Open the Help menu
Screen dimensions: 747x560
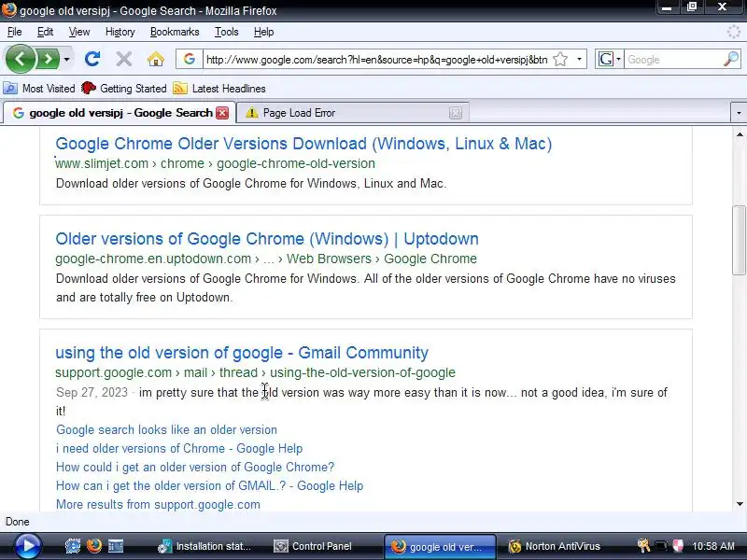tap(263, 32)
